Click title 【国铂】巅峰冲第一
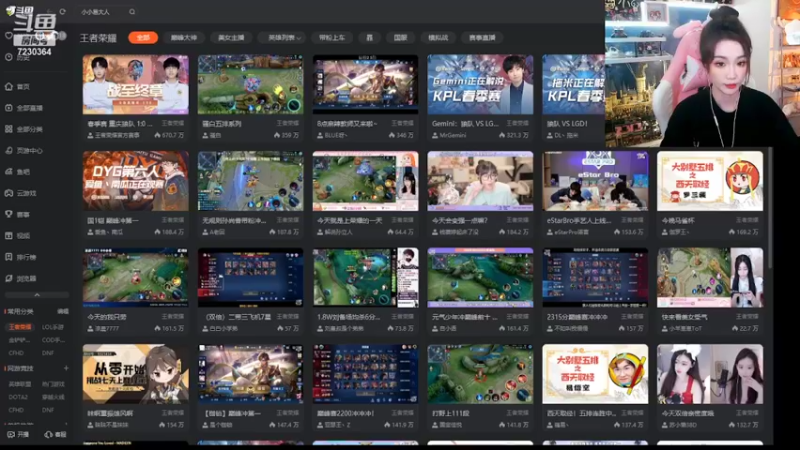This screenshot has width=800, height=450. [x=232, y=413]
